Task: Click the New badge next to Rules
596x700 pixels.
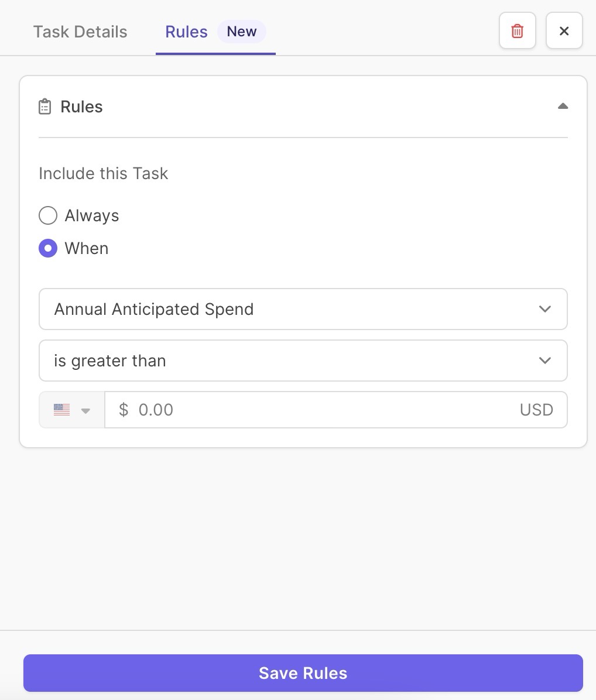Action: pyautogui.click(x=242, y=32)
